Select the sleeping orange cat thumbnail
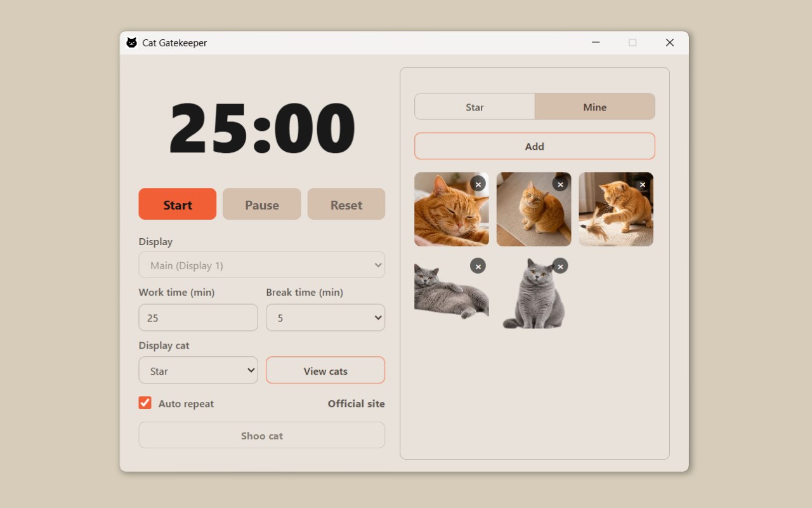 click(x=452, y=210)
